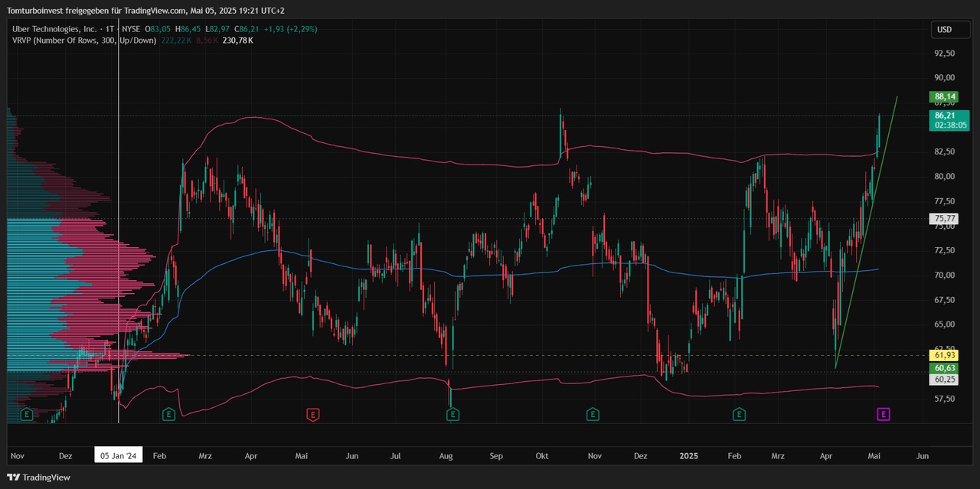Click the green earnings marker above Feb 2024
This screenshot has height=489, width=980.
pos(168,414)
